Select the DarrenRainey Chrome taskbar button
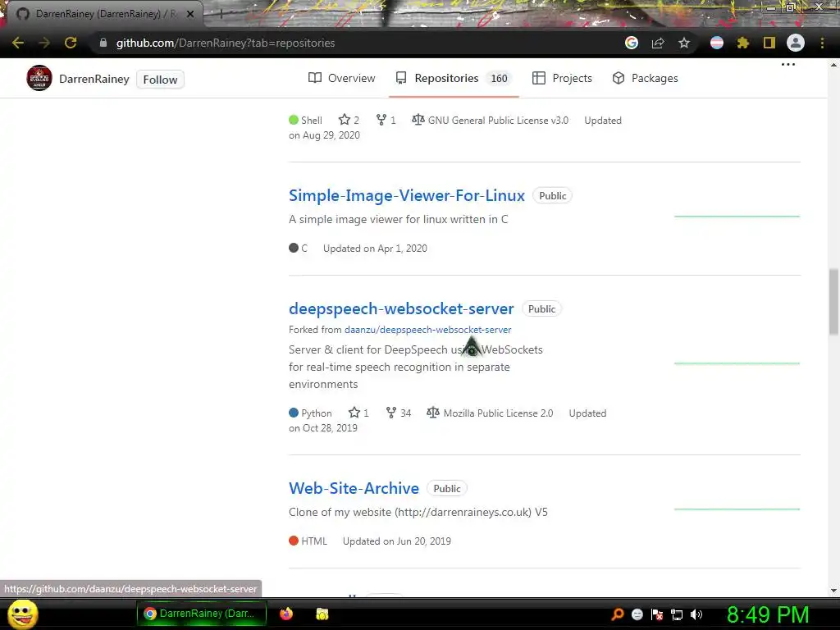Viewport: 840px width, 630px height. pos(202,614)
